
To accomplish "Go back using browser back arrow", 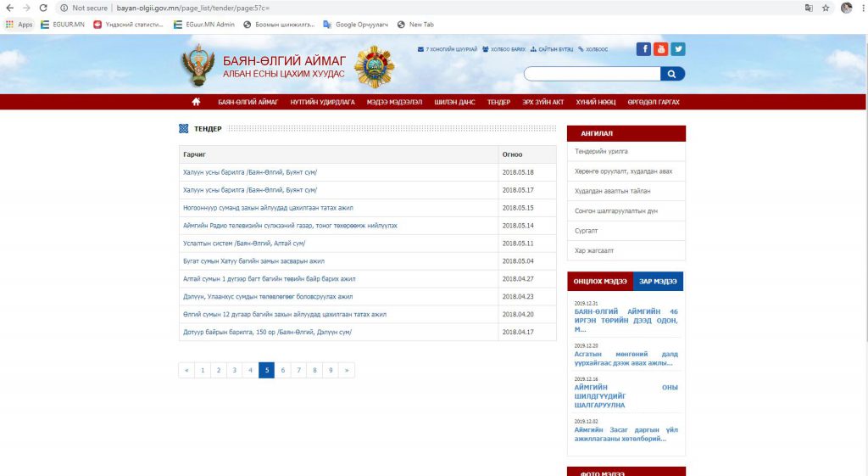I will [9, 8].
